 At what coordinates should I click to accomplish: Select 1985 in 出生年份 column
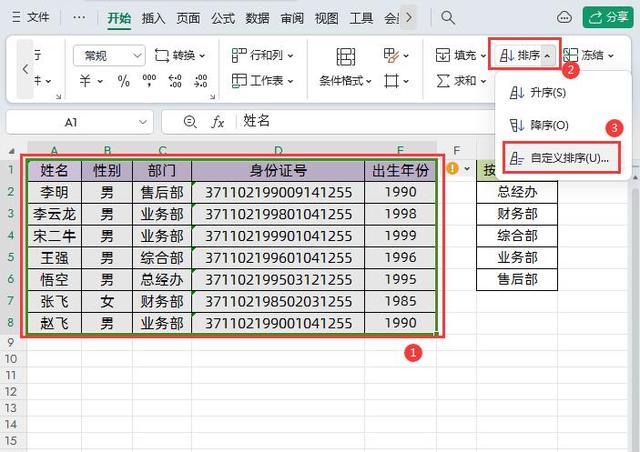tap(400, 302)
